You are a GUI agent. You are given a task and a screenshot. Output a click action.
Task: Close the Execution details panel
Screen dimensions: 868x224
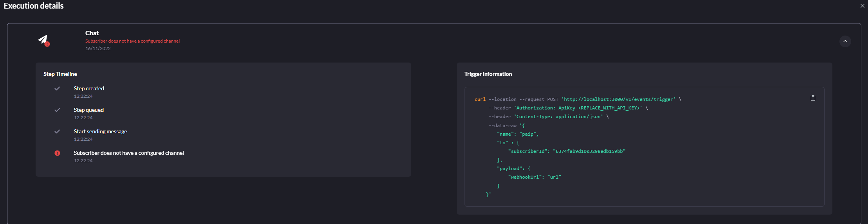(x=862, y=6)
